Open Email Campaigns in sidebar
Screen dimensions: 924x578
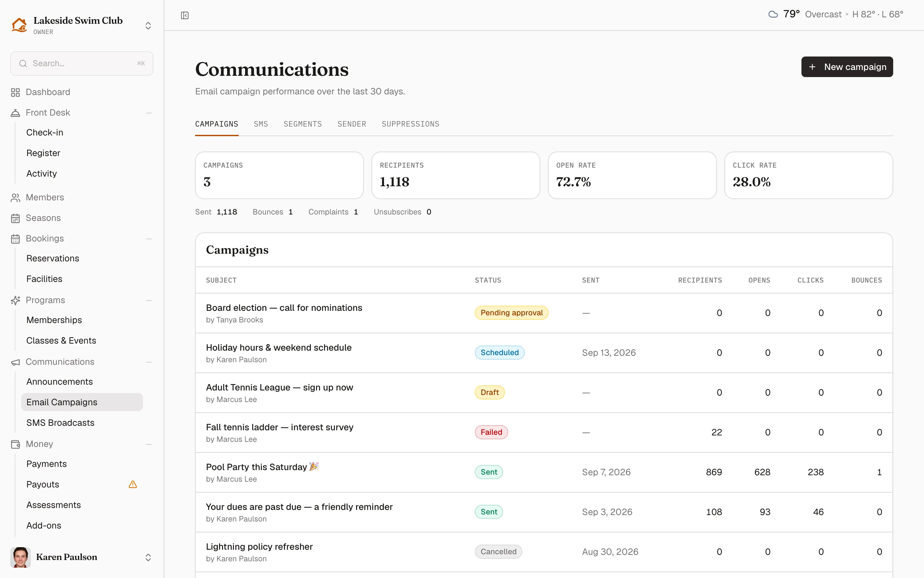82,402
